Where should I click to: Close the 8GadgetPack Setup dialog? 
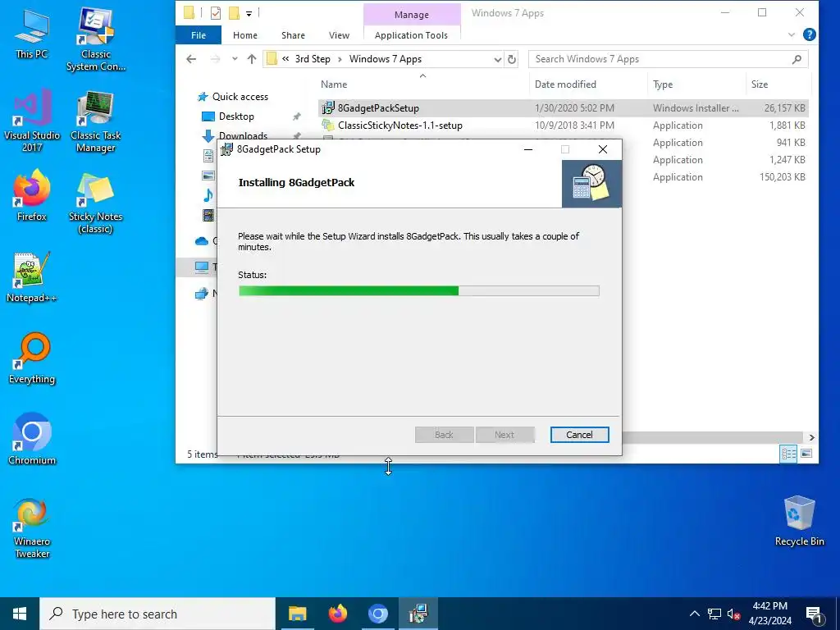click(x=603, y=149)
